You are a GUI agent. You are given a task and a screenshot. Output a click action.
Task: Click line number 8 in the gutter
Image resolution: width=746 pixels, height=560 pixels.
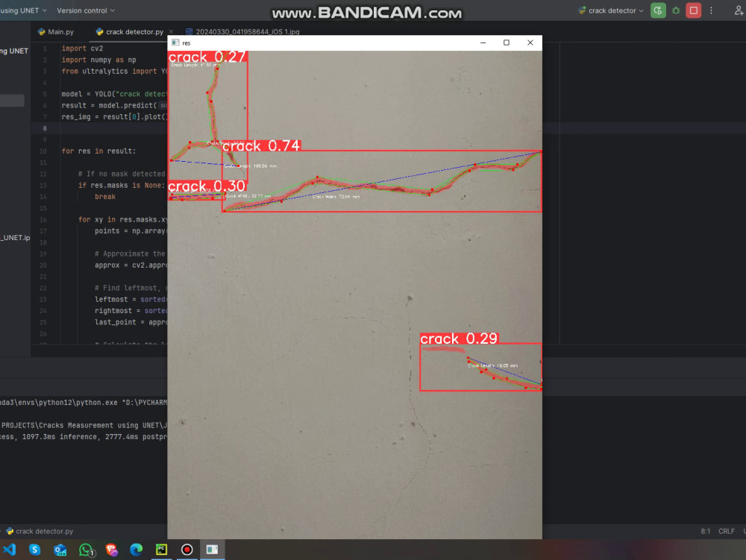pyautogui.click(x=45, y=128)
